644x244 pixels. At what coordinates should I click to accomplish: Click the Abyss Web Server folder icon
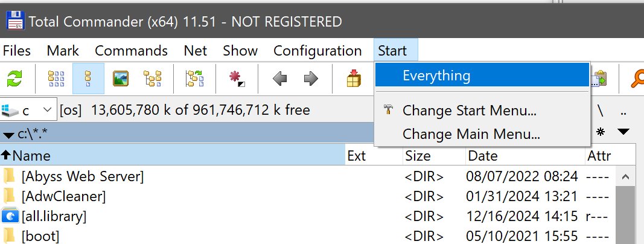coord(9,176)
